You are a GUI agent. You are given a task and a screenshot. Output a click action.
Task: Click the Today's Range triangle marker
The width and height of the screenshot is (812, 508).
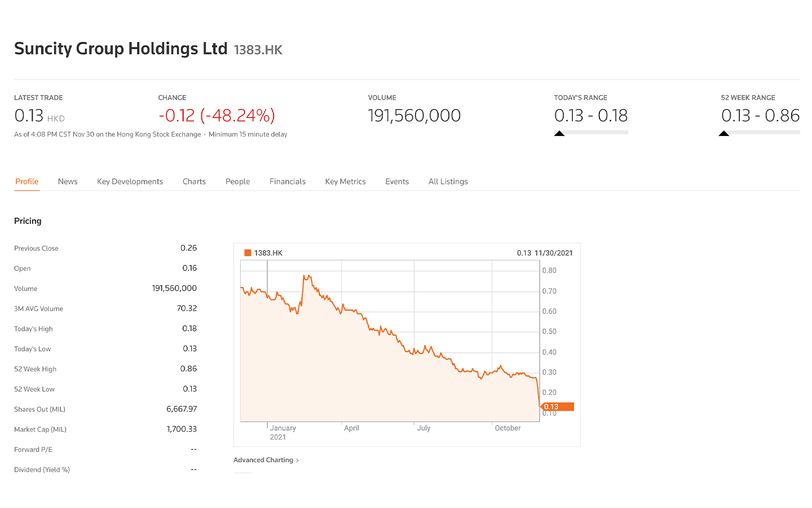point(559,134)
